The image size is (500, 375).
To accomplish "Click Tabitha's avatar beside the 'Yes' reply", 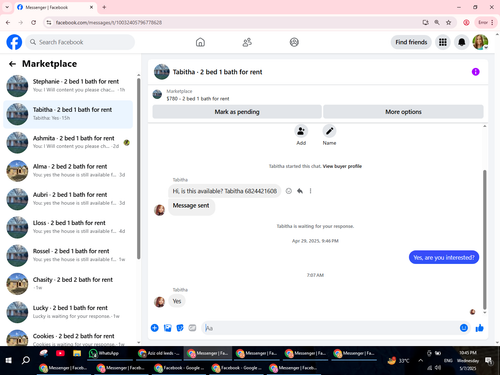I will (159, 302).
